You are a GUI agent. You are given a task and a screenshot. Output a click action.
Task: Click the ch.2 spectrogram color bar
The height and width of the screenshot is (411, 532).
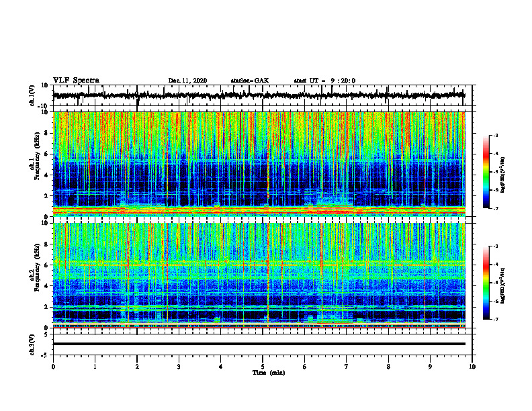pos(486,283)
